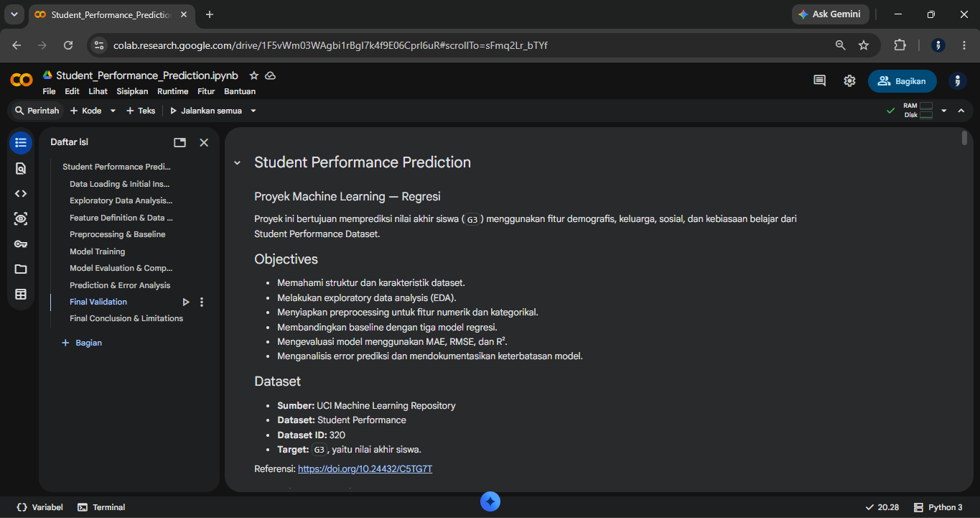Go to Data Loading & Initial section
The height and width of the screenshot is (518, 980).
pyautogui.click(x=119, y=184)
